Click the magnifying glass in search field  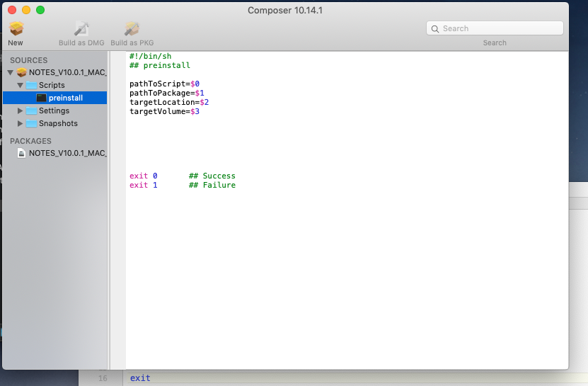pos(435,29)
